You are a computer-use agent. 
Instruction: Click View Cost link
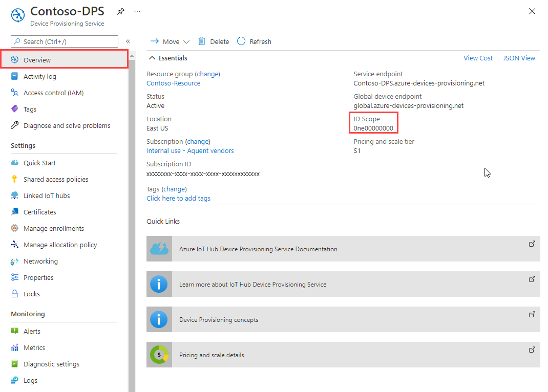(x=478, y=58)
